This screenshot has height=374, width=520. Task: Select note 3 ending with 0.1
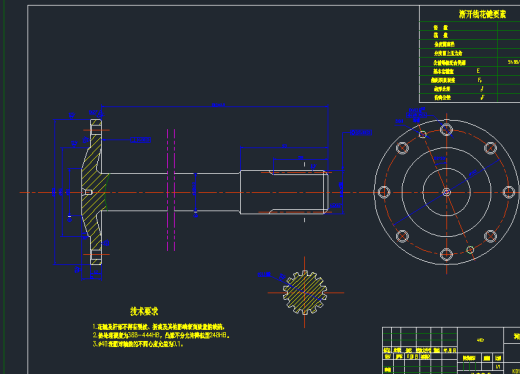coord(138,344)
